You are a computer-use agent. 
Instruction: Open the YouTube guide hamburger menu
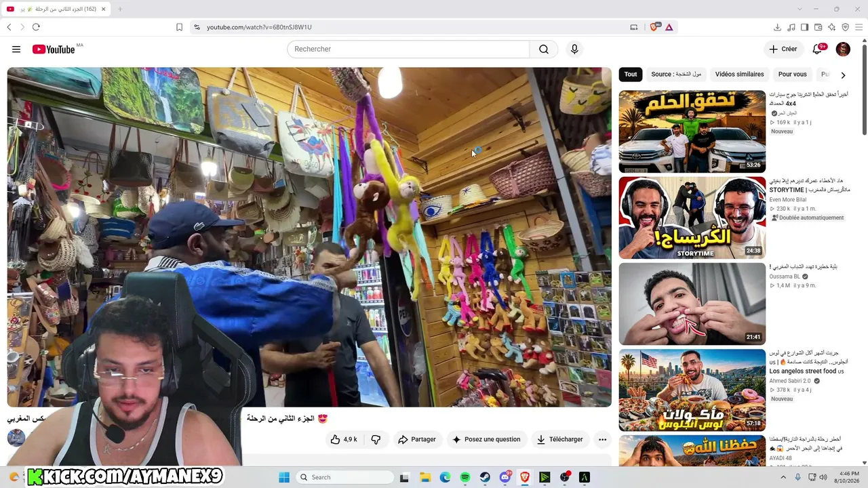click(16, 49)
